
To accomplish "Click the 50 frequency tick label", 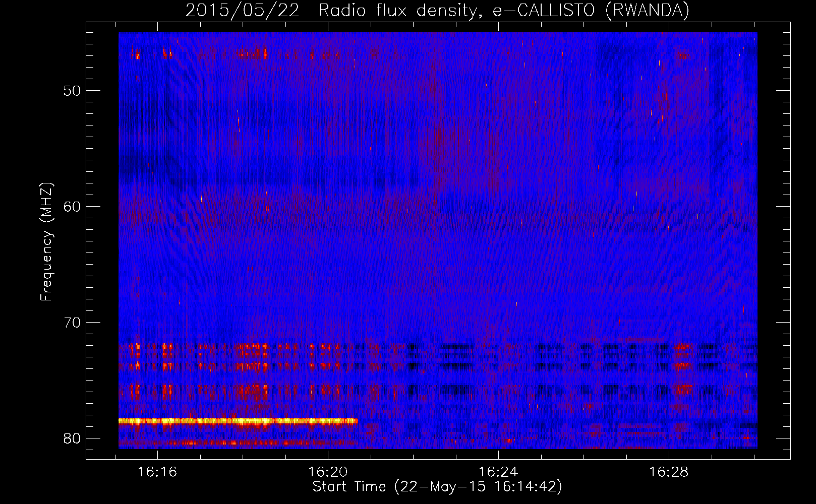I will 73,91.
